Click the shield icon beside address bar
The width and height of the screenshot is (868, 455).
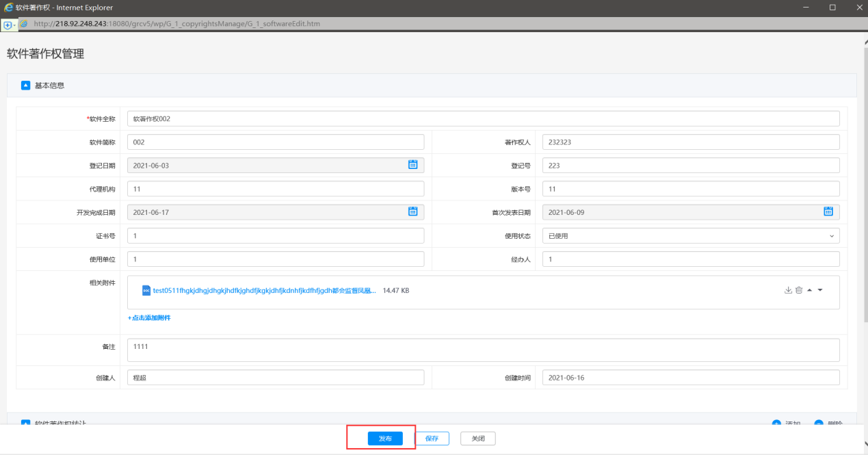point(8,24)
